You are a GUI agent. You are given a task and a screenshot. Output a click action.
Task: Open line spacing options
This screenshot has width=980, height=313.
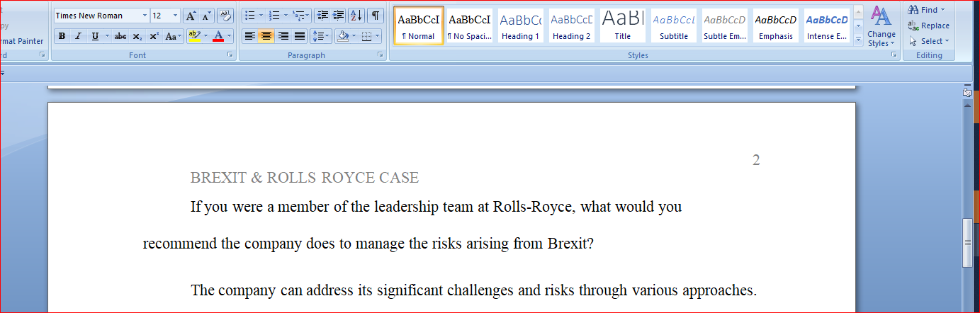point(321,36)
